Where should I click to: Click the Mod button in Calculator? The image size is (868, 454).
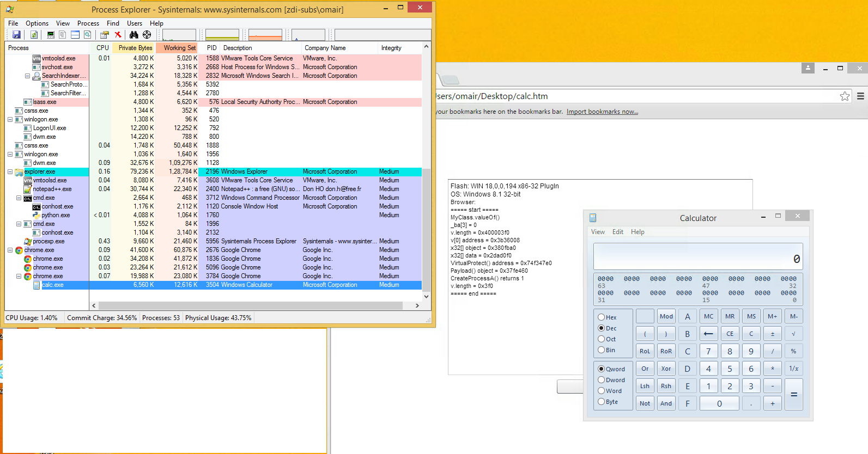click(666, 316)
